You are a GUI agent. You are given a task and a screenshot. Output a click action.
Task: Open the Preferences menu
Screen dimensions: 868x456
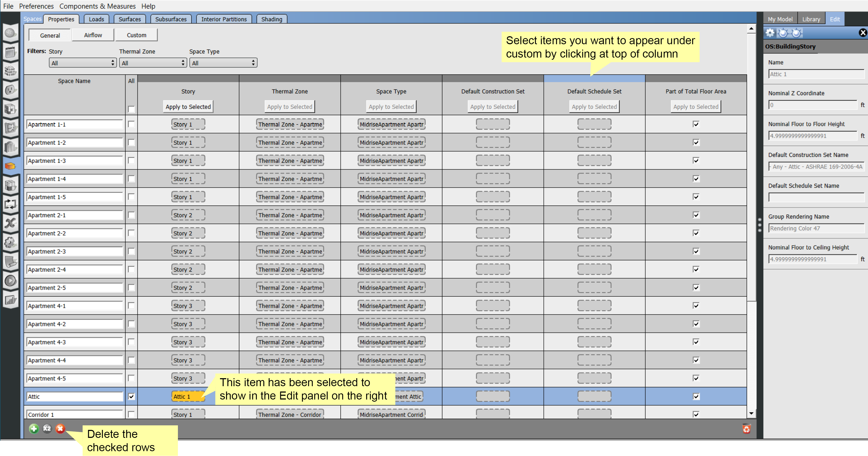(36, 6)
